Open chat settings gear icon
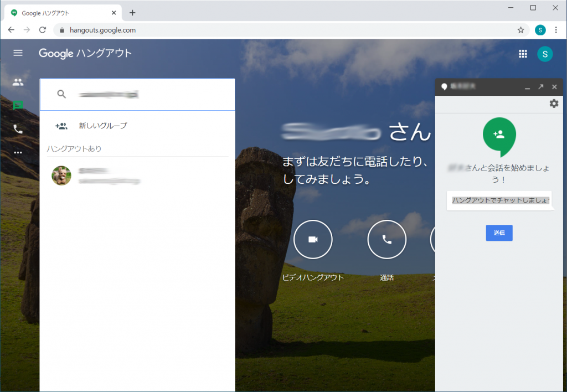Screen dimensions: 567x392 (x=554, y=104)
